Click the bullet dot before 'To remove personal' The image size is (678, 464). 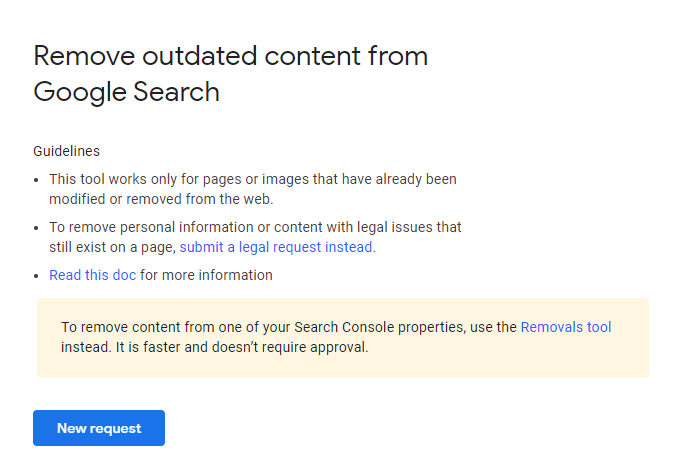[x=38, y=229]
